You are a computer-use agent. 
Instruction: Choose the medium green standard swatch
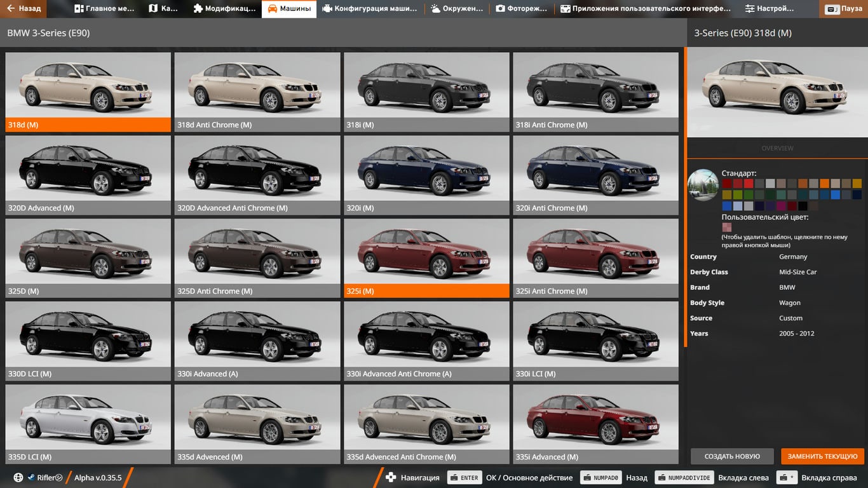(x=749, y=194)
